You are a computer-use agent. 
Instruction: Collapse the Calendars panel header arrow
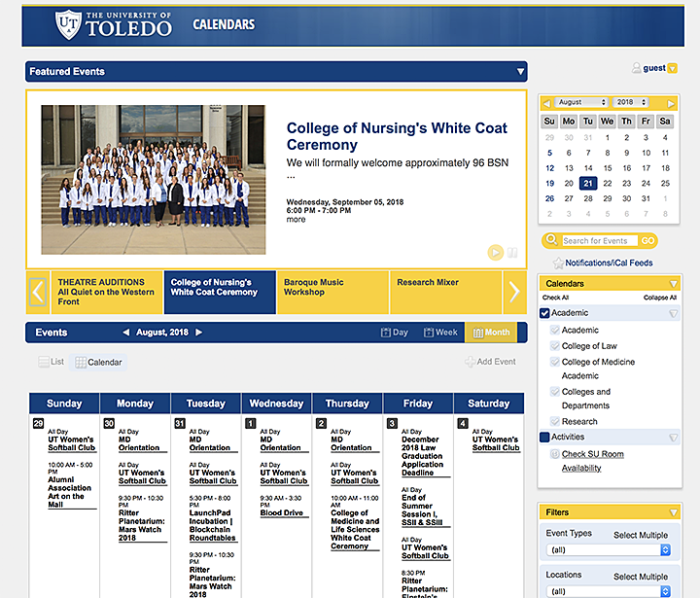tap(673, 284)
